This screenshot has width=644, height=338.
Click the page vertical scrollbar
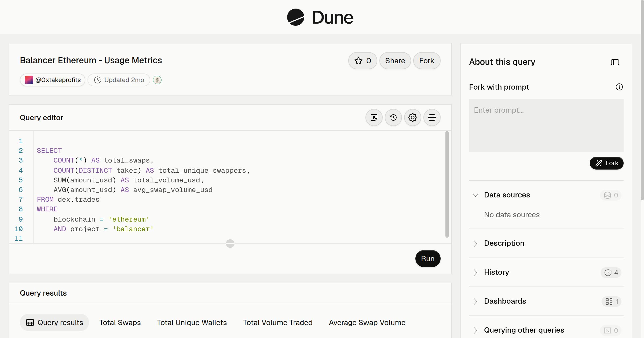642,100
